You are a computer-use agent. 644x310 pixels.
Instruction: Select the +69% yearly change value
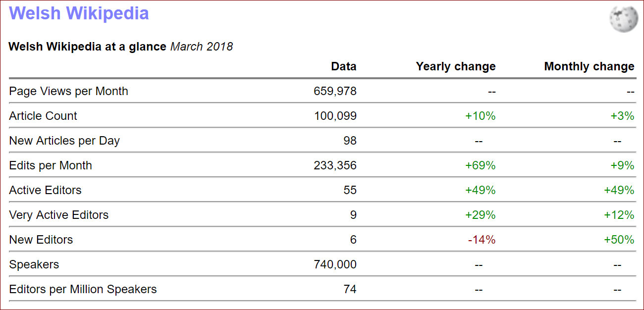[481, 165]
